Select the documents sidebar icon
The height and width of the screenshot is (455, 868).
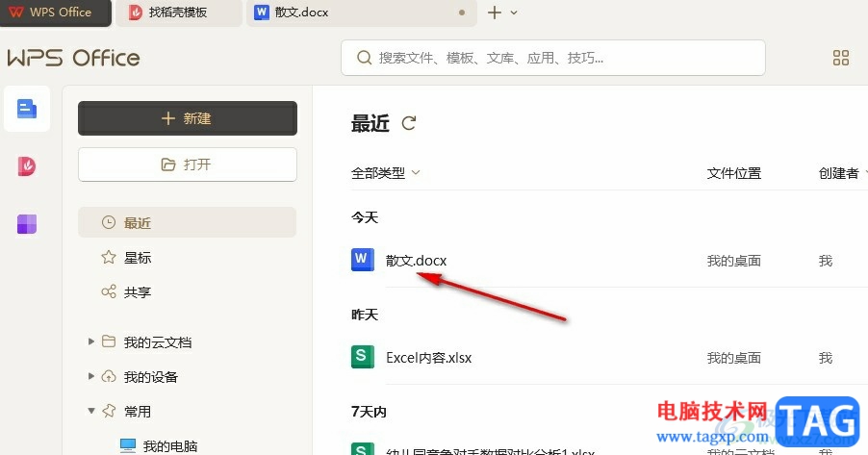tap(27, 109)
